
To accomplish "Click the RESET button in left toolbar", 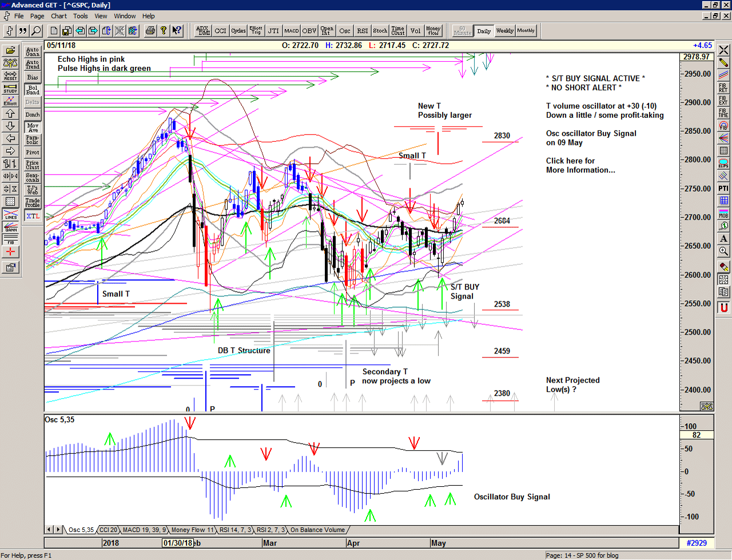I will click(10, 76).
